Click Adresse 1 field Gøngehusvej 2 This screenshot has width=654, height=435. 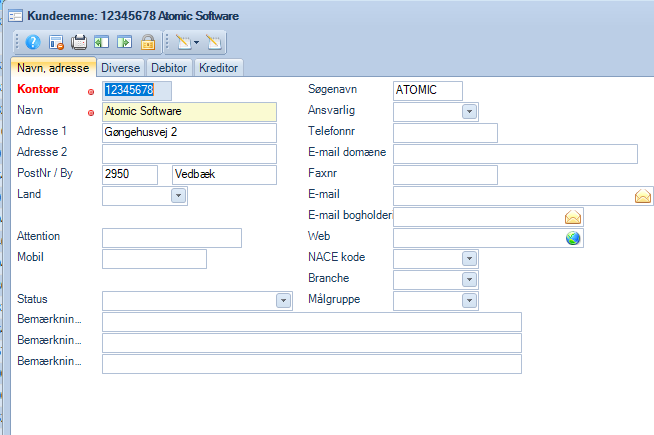click(x=189, y=133)
